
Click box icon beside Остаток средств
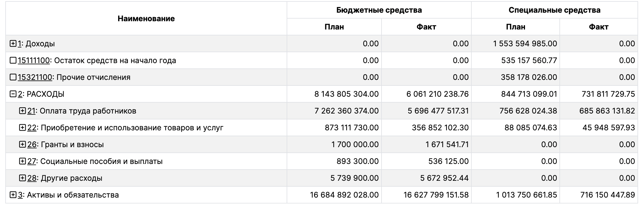pos(13,60)
